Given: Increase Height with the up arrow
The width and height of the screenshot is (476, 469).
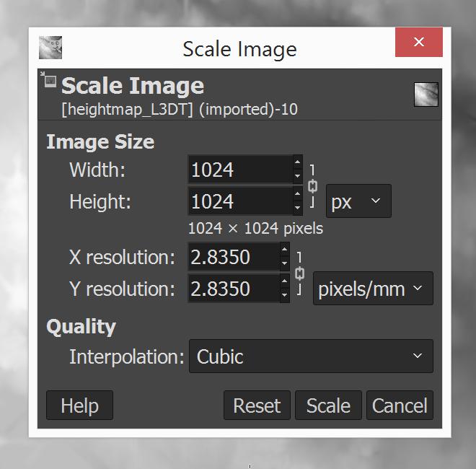Looking at the screenshot, I should [x=297, y=194].
